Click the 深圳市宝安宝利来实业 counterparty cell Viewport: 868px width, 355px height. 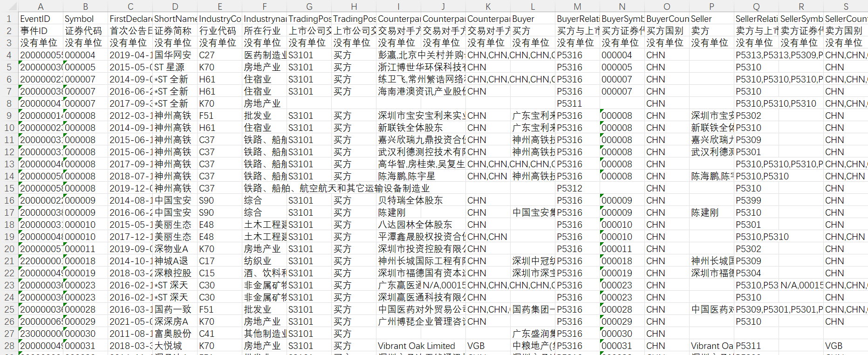tap(421, 116)
